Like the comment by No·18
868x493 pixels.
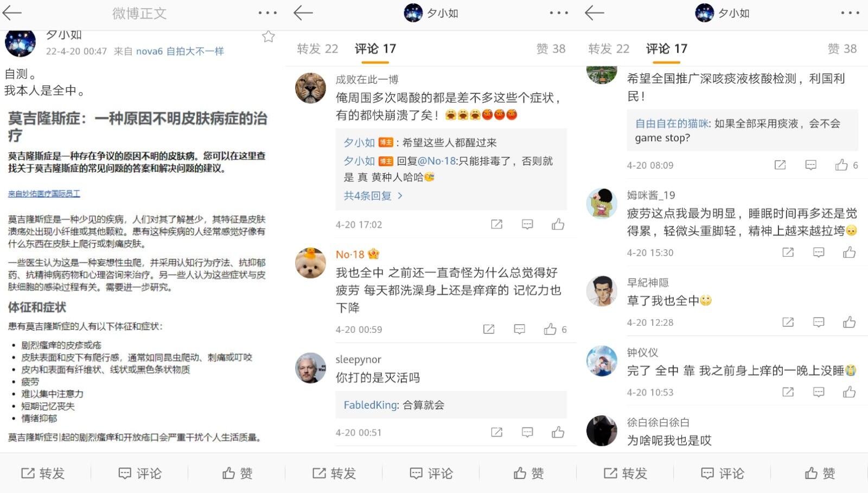coord(550,329)
